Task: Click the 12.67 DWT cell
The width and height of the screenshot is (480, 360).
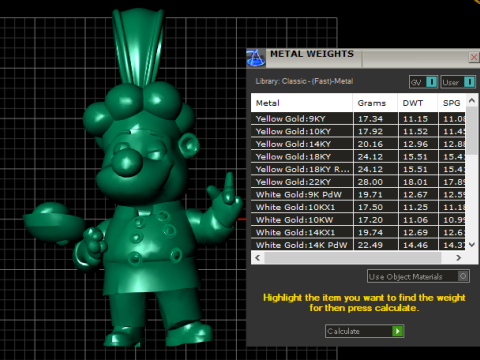Action: [x=418, y=195]
